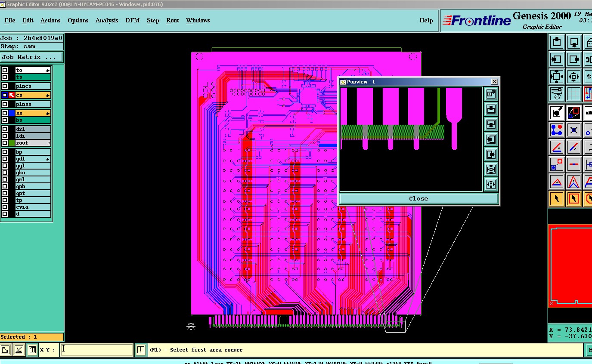Select the red-blue angled line tool

[557, 147]
